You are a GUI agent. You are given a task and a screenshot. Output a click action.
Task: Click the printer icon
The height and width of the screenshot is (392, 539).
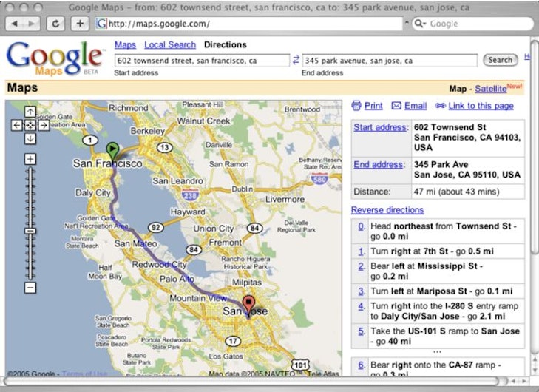(356, 106)
